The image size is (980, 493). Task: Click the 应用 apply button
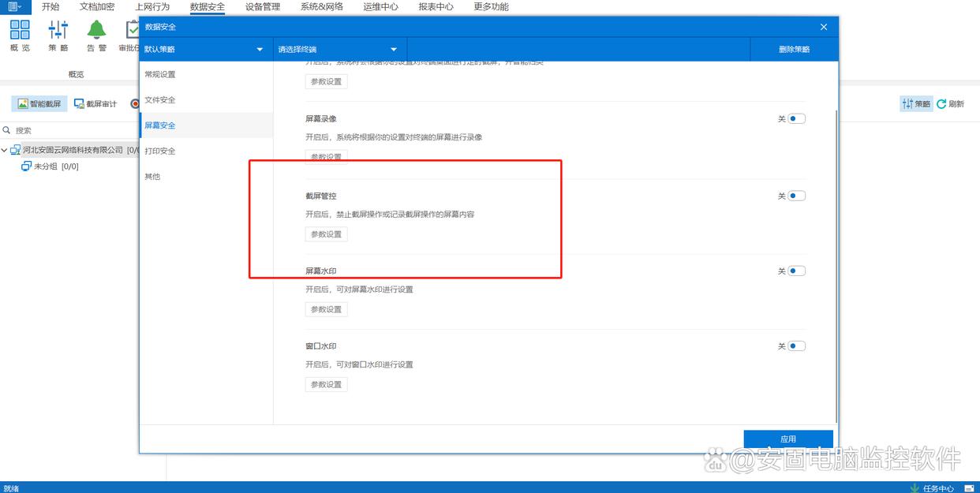788,439
